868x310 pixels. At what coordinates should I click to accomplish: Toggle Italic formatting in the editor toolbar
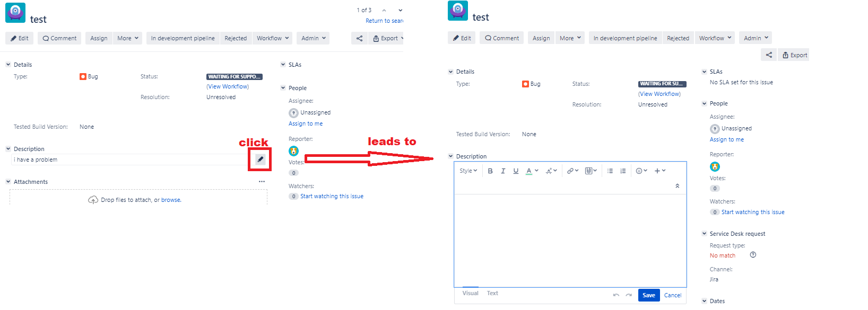click(x=503, y=171)
